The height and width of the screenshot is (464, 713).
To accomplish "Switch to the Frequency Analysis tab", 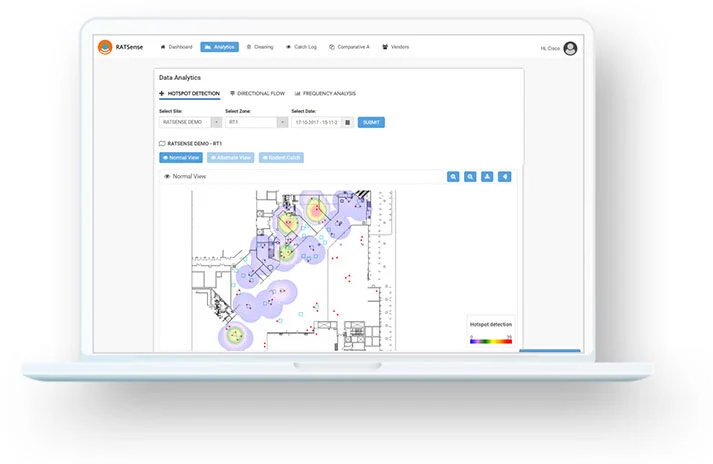I will pyautogui.click(x=325, y=94).
